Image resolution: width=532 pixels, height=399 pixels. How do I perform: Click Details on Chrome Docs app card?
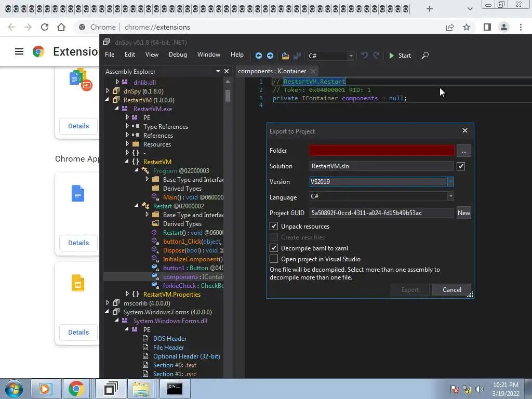click(x=78, y=243)
